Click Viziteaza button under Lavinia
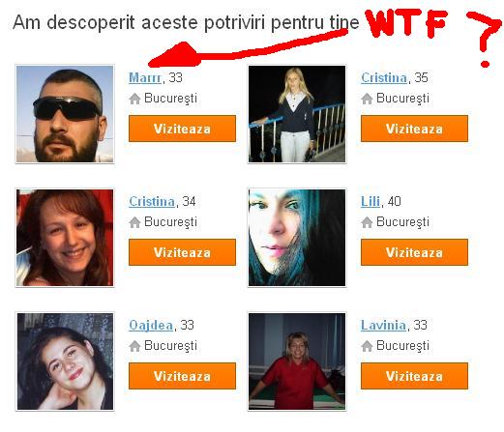The height and width of the screenshot is (432, 504). [x=414, y=376]
